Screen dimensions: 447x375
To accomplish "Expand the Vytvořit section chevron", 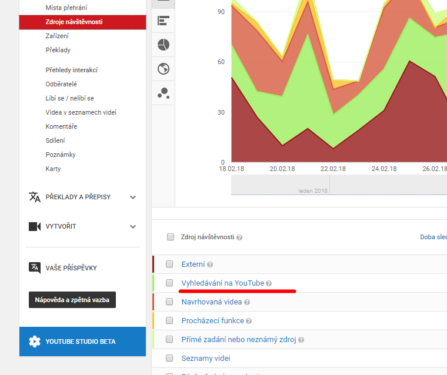I will 133,227.
